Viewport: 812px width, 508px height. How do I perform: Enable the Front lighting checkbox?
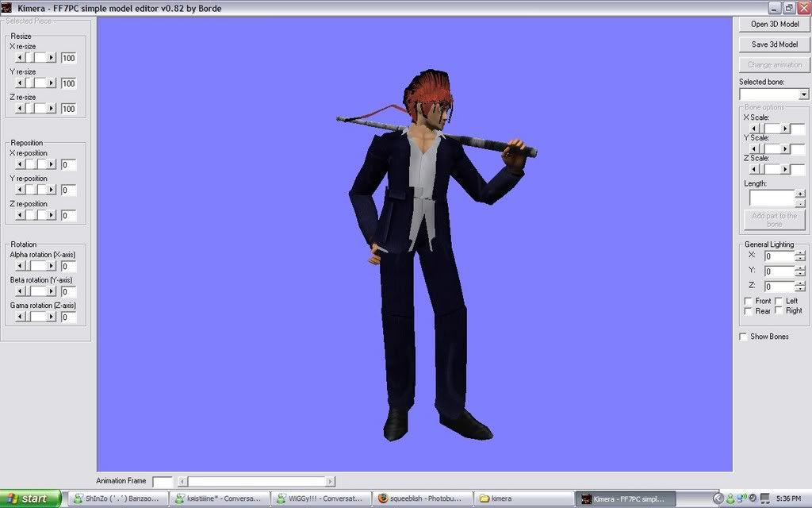point(748,301)
